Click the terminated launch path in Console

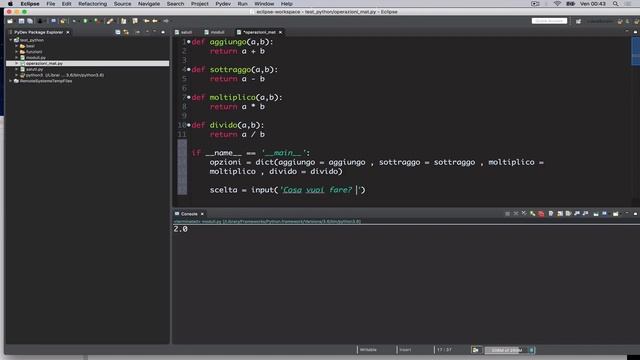pyautogui.click(x=267, y=222)
